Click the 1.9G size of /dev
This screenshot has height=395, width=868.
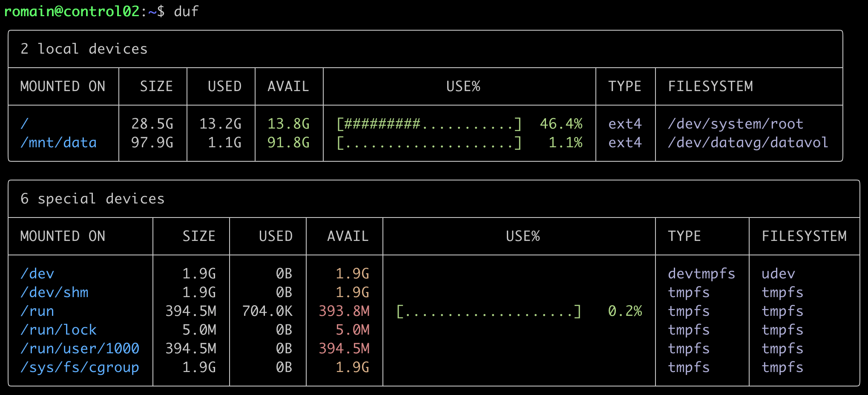(199, 274)
